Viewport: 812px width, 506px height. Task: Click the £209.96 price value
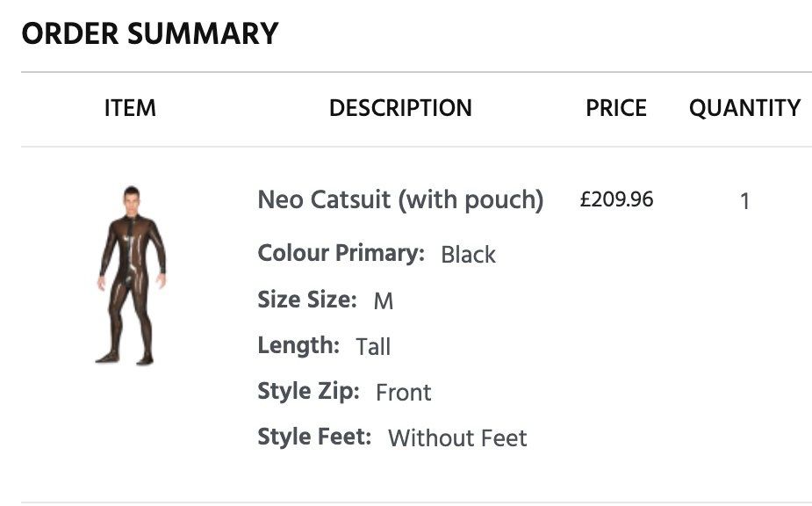(x=616, y=199)
